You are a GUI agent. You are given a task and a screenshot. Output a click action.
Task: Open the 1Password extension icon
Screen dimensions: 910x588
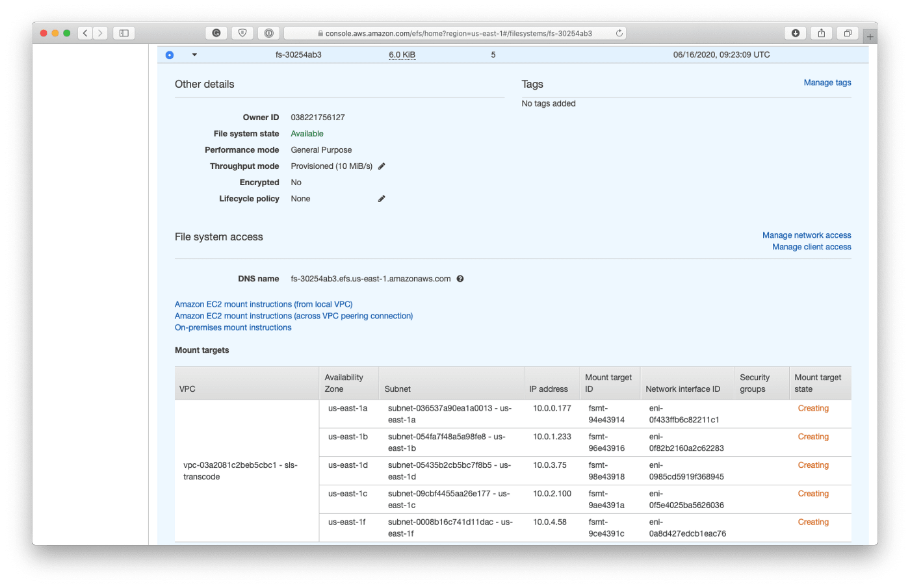click(268, 33)
